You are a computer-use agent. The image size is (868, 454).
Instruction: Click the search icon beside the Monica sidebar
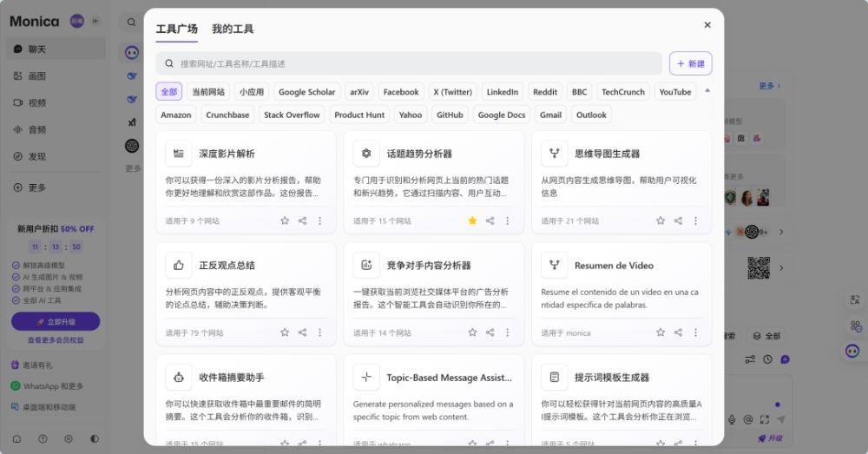pyautogui.click(x=131, y=23)
